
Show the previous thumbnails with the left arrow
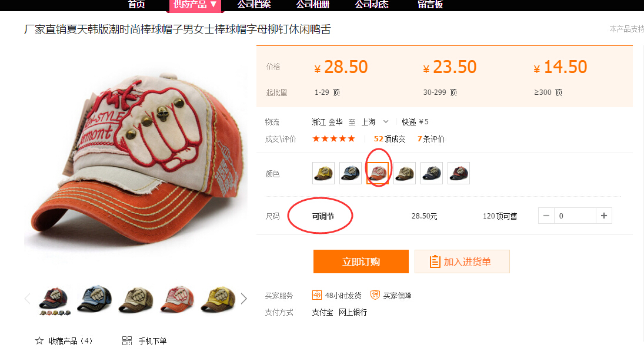(28, 299)
